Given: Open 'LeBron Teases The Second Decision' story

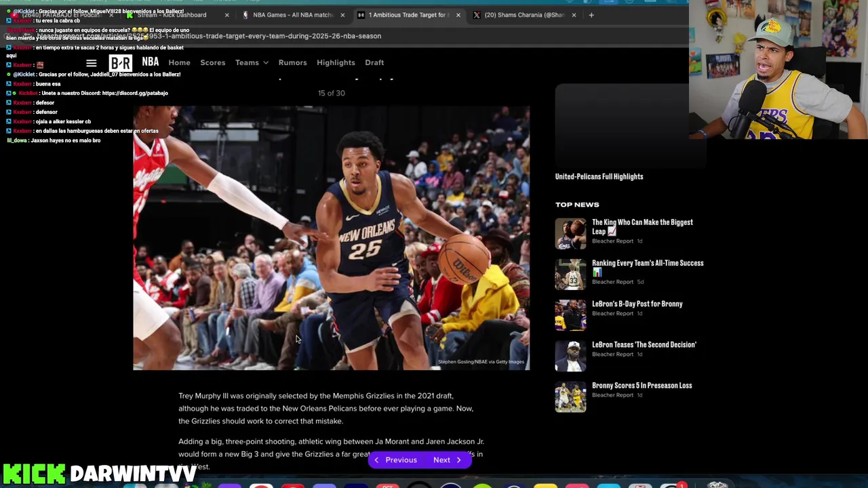Looking at the screenshot, I should tap(644, 344).
